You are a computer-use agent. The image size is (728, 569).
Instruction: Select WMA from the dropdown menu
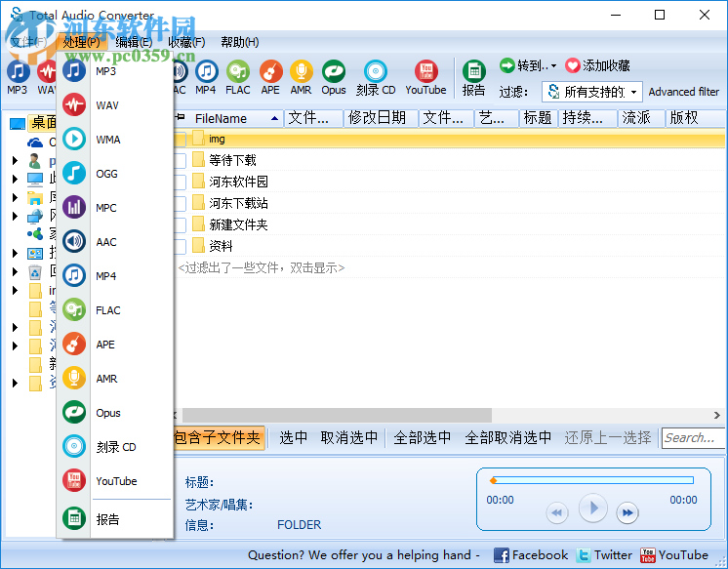115,140
